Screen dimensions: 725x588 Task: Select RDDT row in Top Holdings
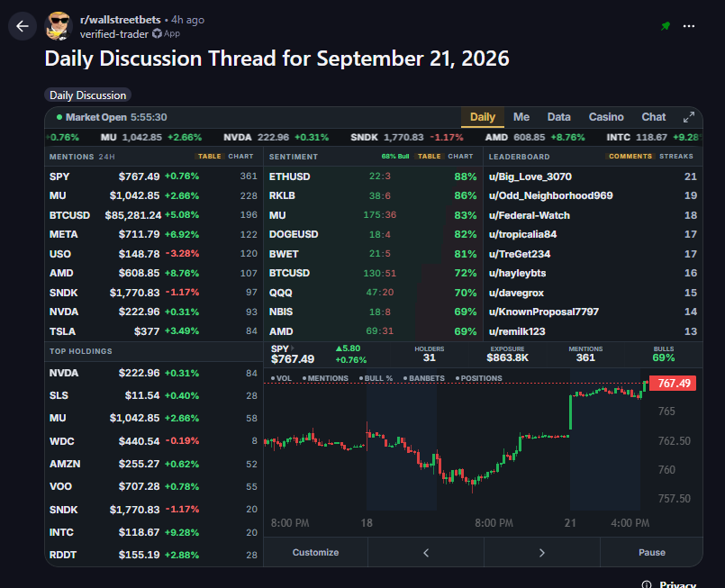(x=153, y=555)
